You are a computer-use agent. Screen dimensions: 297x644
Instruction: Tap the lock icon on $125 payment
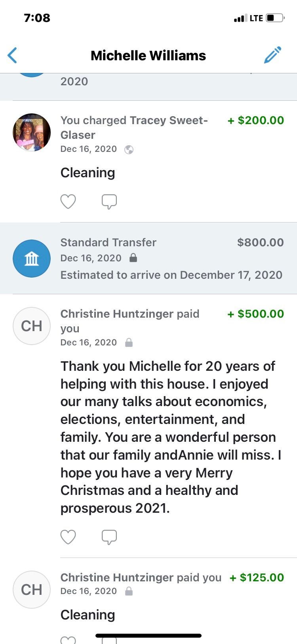129,591
